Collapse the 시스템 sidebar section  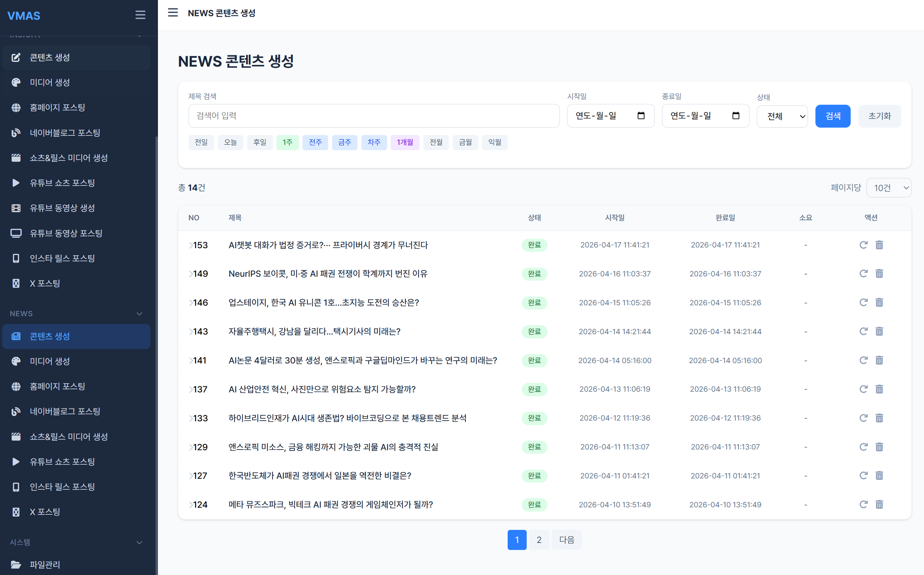point(139,542)
